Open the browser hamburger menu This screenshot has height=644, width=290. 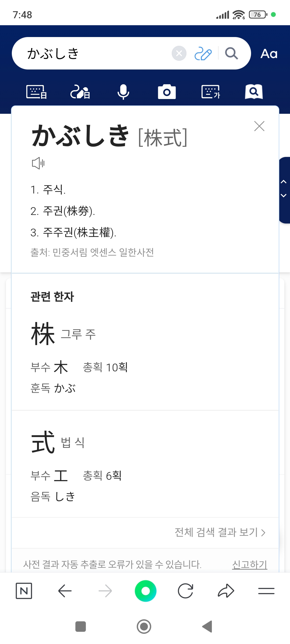pos(266,591)
